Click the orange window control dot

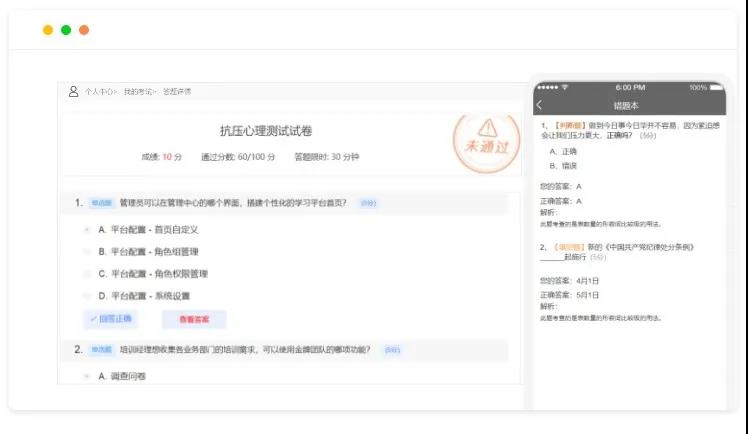[x=84, y=30]
